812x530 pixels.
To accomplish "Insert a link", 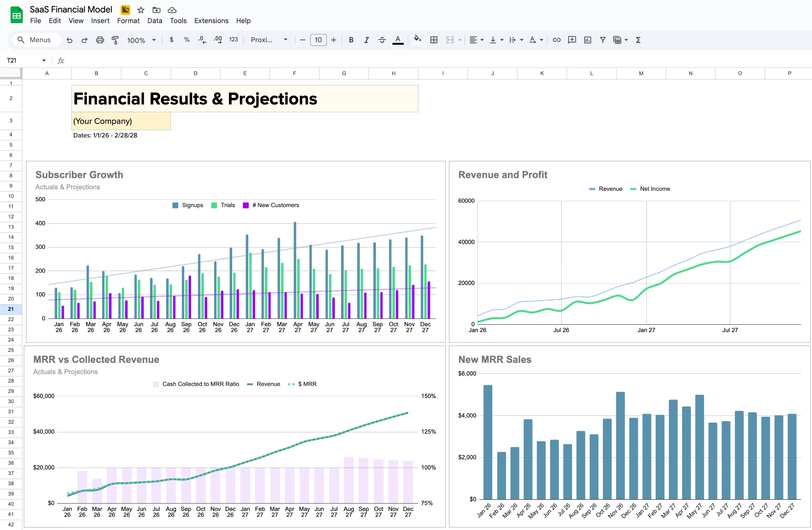I will [x=556, y=40].
